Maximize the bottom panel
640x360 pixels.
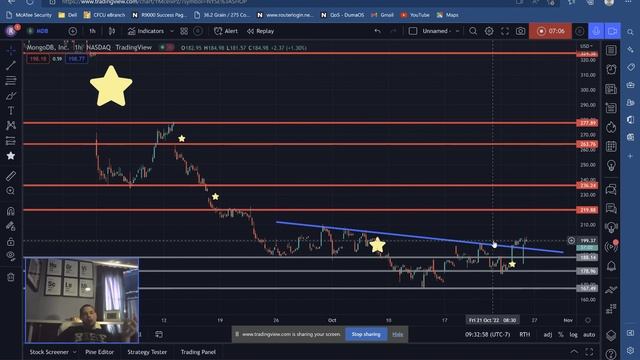tap(589, 352)
